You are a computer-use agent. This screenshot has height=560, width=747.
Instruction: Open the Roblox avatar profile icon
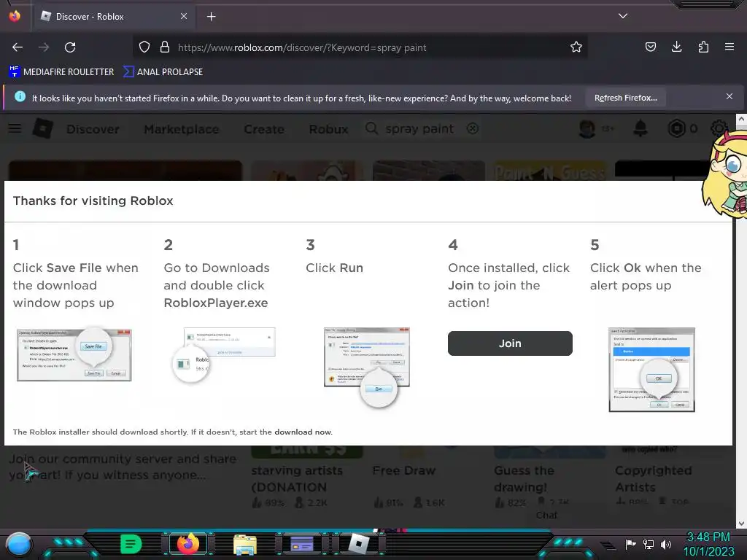point(587,128)
